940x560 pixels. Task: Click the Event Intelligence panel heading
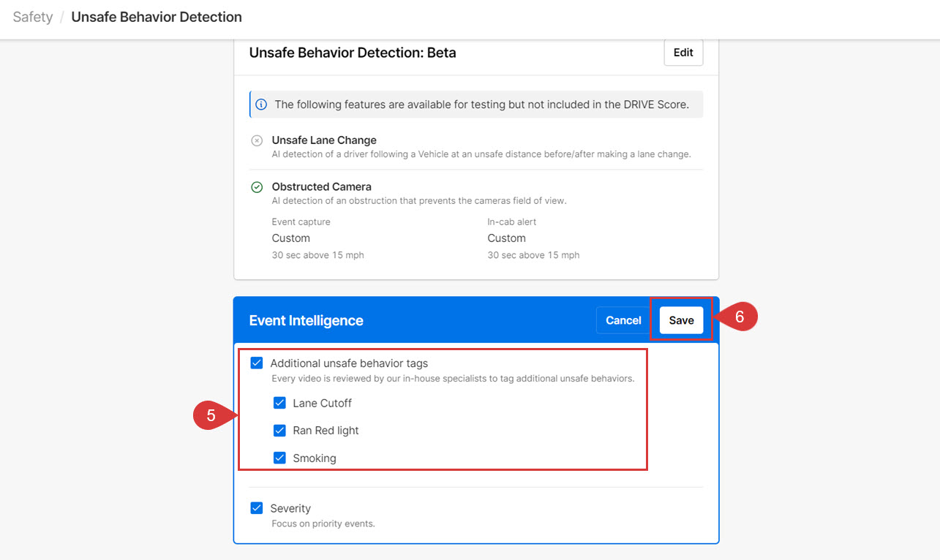click(x=306, y=321)
